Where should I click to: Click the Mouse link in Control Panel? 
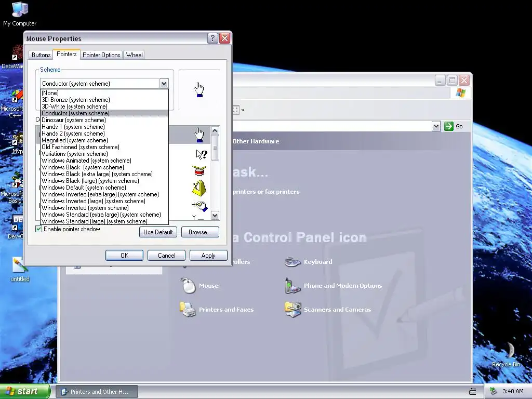pos(209,286)
